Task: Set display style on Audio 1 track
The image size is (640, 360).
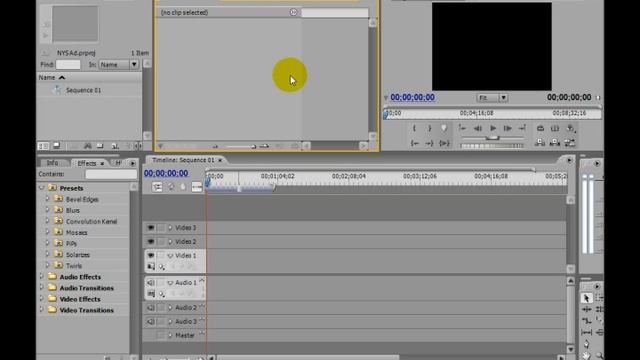Action: pyautogui.click(x=151, y=294)
